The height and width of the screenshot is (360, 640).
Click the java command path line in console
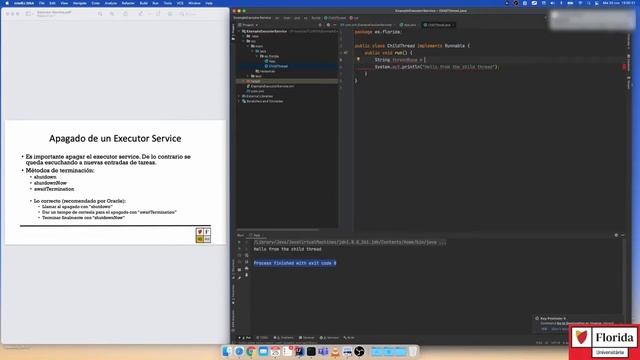(350, 242)
